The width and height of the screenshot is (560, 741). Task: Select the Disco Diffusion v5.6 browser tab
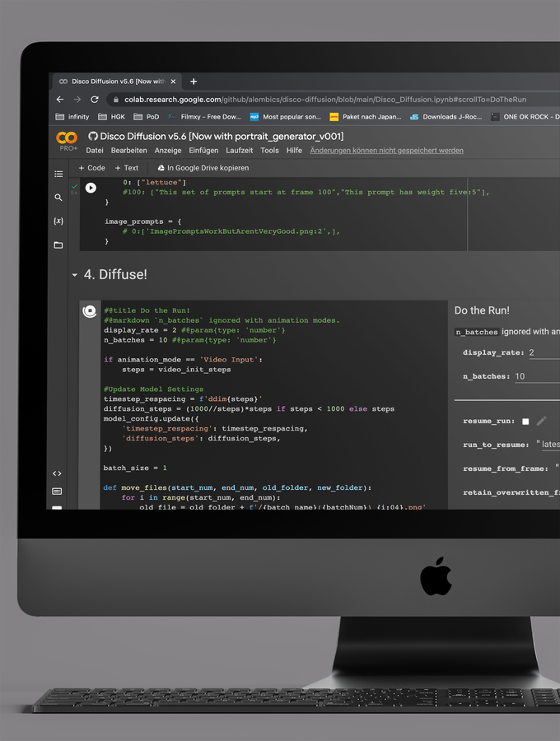(x=117, y=82)
